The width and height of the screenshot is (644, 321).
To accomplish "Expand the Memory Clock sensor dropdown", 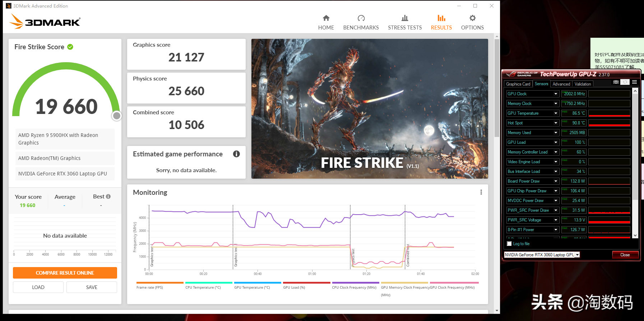I will pos(556,104).
